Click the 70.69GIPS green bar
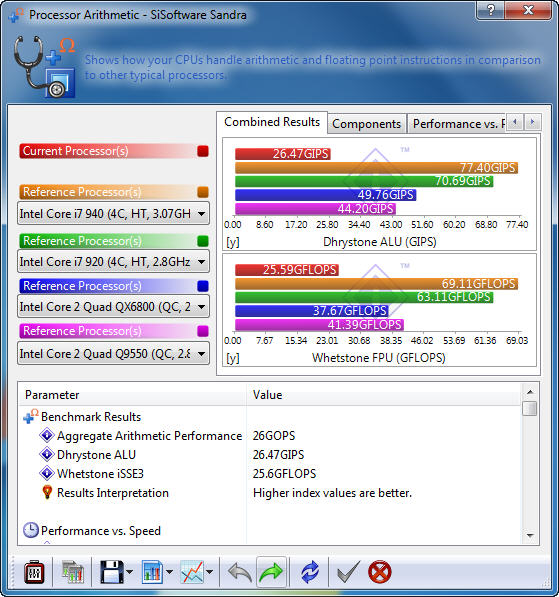The image size is (559, 597). click(x=364, y=181)
